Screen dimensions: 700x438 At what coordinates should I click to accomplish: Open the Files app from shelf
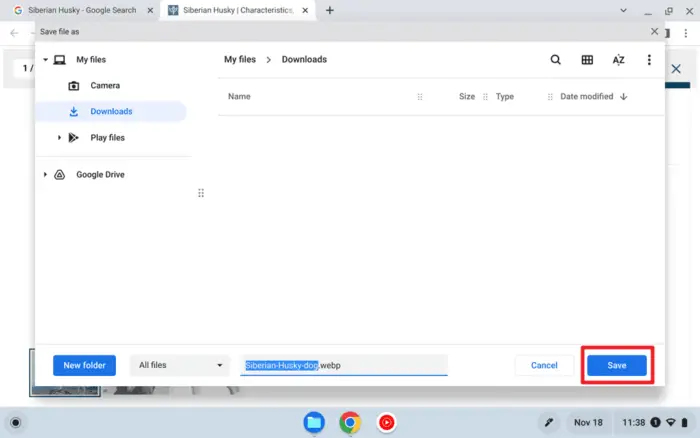click(x=314, y=422)
